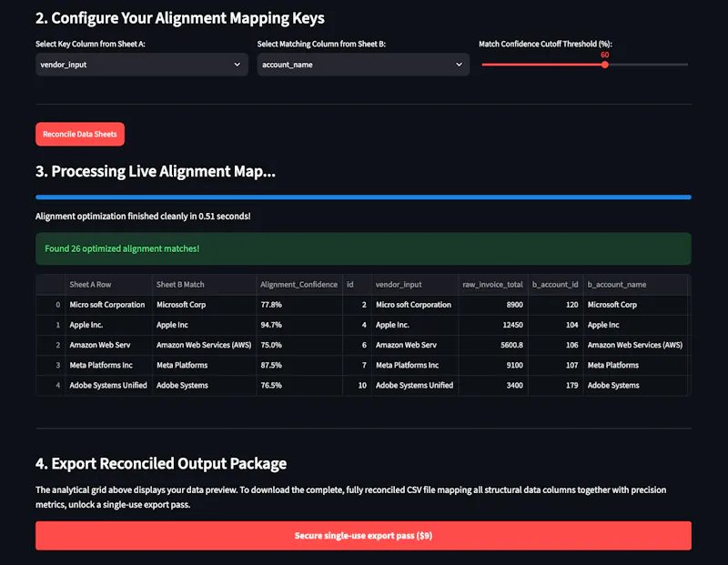728x565 pixels.
Task: Click Amazon Web Services (AWS) in Sheet B Match column
Action: coord(204,345)
